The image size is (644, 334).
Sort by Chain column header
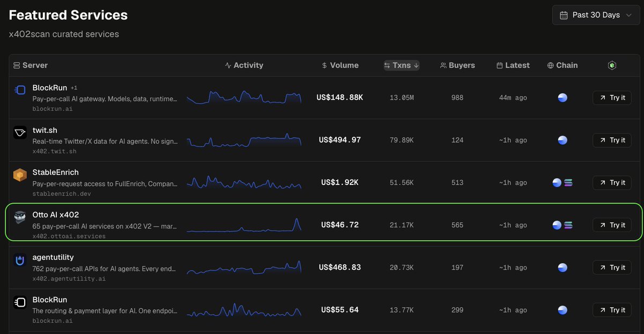[x=562, y=65]
